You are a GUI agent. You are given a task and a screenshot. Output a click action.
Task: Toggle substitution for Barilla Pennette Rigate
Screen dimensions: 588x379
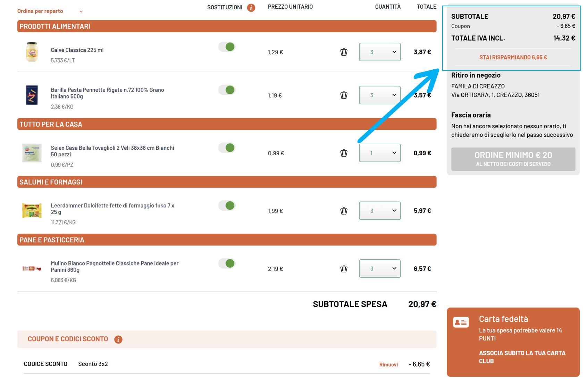227,90
